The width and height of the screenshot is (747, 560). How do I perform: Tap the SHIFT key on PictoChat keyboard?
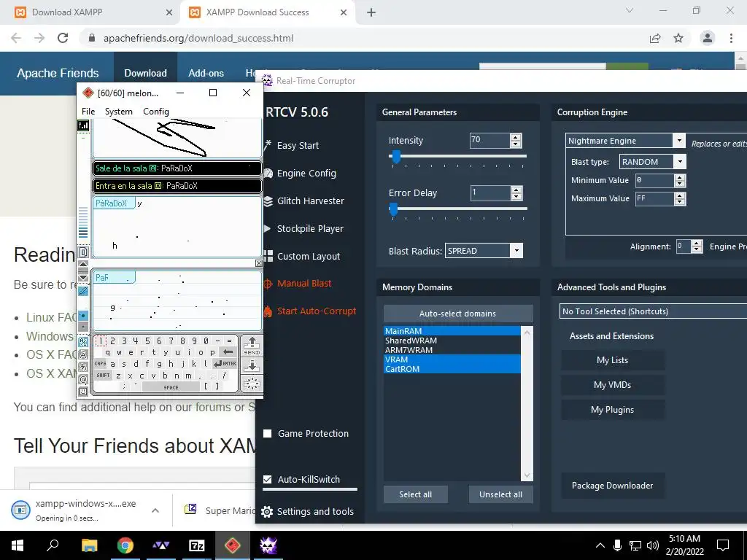point(103,376)
